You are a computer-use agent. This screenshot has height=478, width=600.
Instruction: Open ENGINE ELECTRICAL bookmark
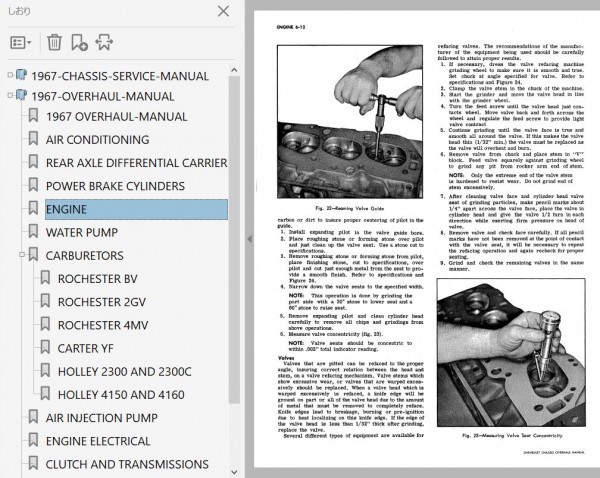pyautogui.click(x=98, y=441)
